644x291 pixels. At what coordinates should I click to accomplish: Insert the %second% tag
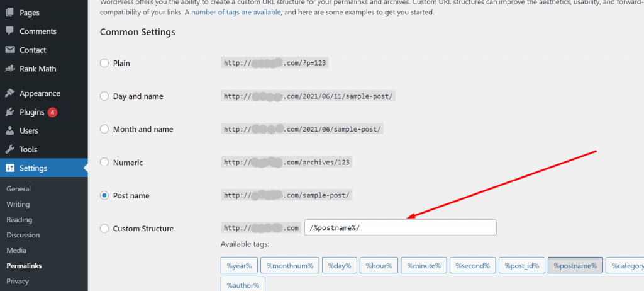[473, 265]
